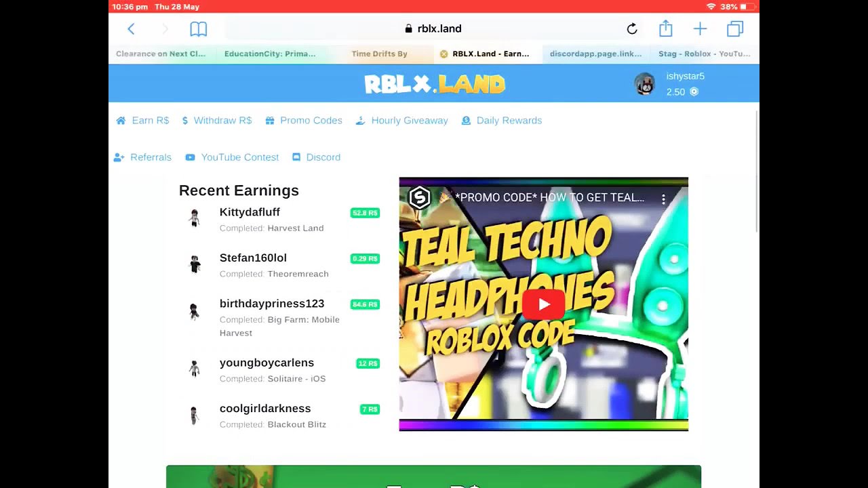Click the 2.50 balance amount
868x488 pixels.
pyautogui.click(x=675, y=92)
